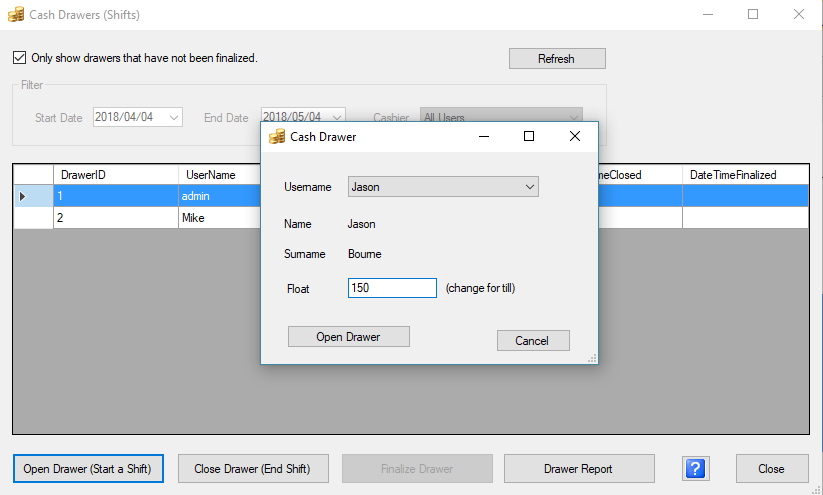The width and height of the screenshot is (823, 495).
Task: Click the Open Drawer button in dialog
Action: [x=348, y=337]
